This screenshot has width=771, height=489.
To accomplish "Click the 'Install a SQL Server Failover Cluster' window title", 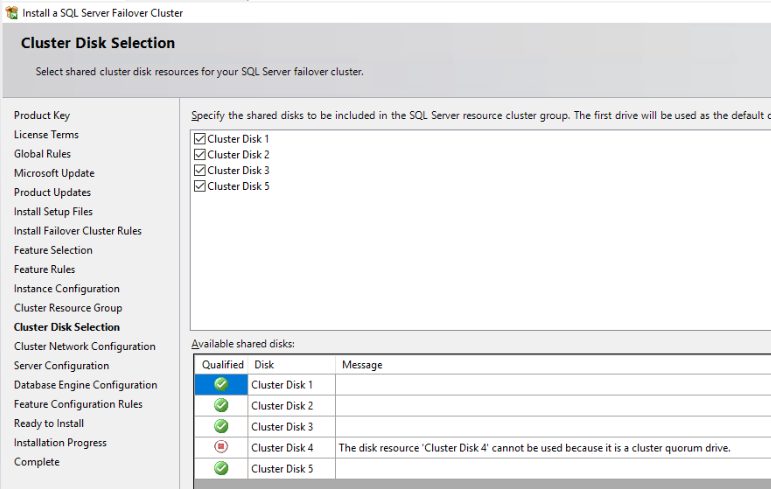I will click(x=102, y=13).
